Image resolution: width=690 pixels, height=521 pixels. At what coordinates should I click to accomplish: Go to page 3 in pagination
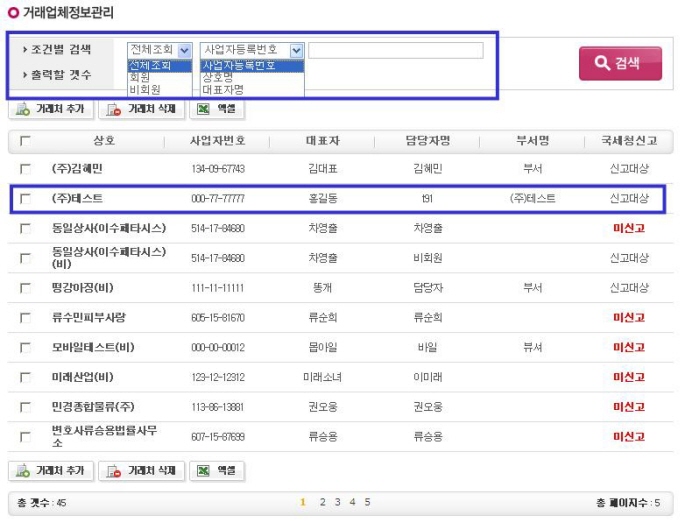[x=337, y=502]
